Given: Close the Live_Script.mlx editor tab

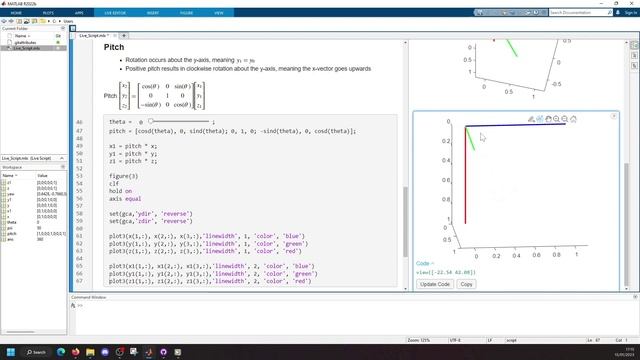Looking at the screenshot, I should [115, 36].
